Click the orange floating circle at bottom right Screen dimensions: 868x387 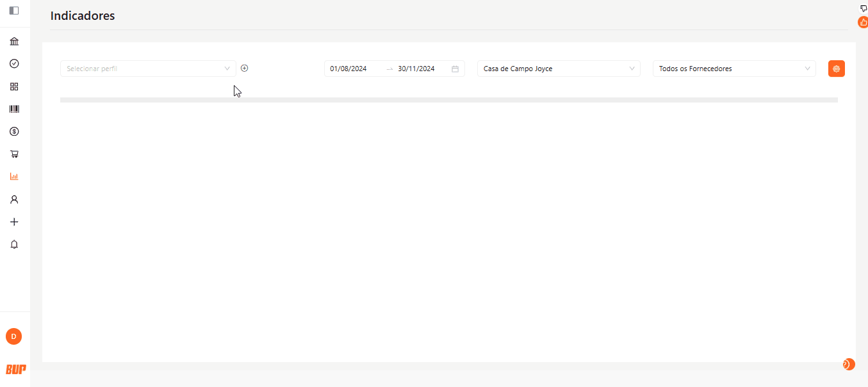(849, 365)
